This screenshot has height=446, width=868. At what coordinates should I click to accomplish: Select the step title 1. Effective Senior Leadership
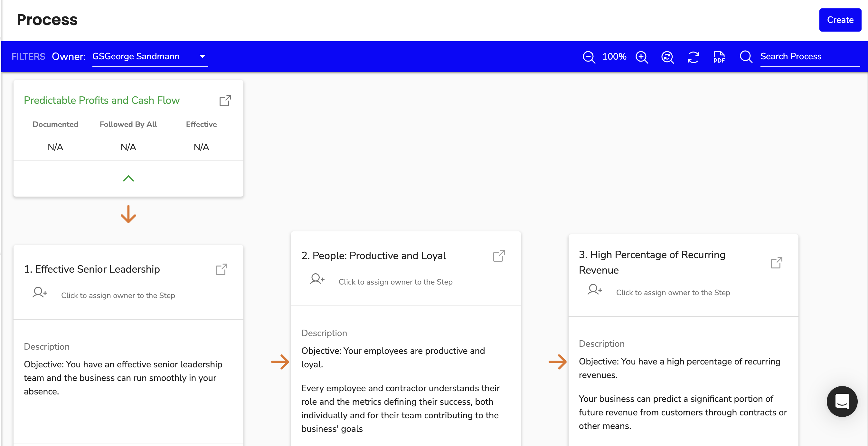(x=92, y=269)
